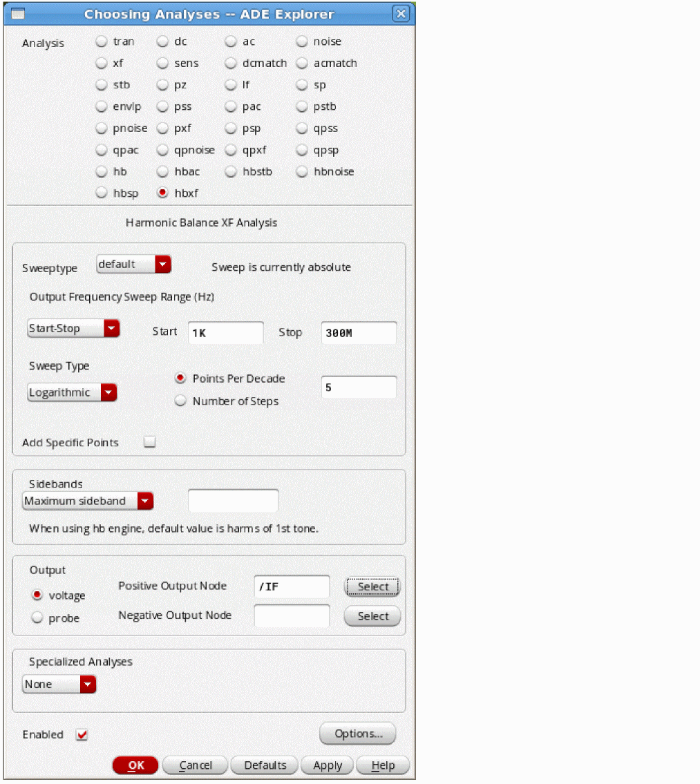Select the hbac analysis radio button
The width and height of the screenshot is (700, 784).
(x=162, y=171)
